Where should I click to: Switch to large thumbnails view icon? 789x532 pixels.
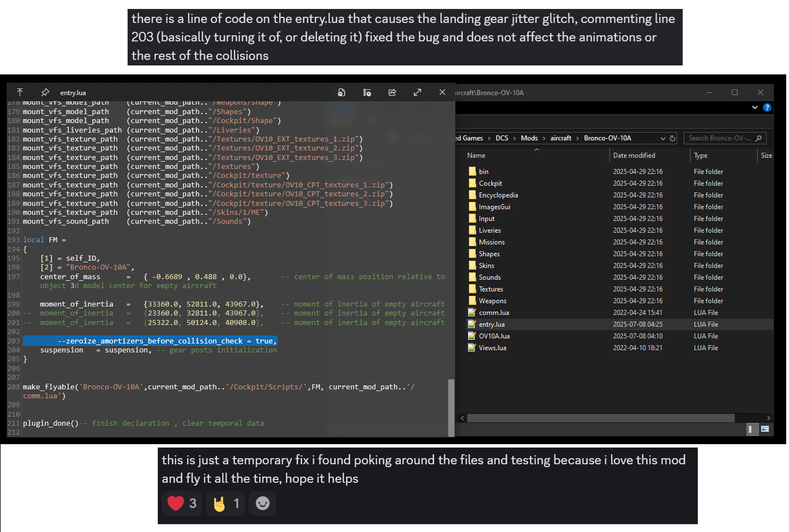point(765,429)
